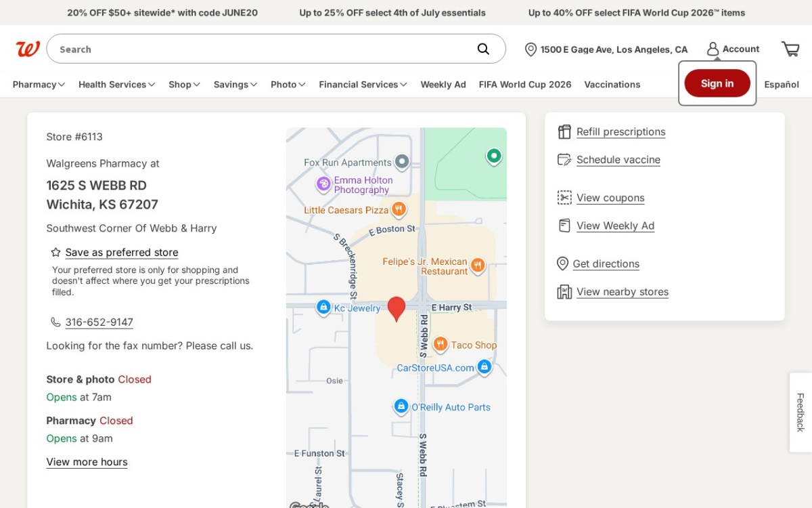Click Save as preferred store link
The height and width of the screenshot is (508, 812).
pyautogui.click(x=122, y=252)
